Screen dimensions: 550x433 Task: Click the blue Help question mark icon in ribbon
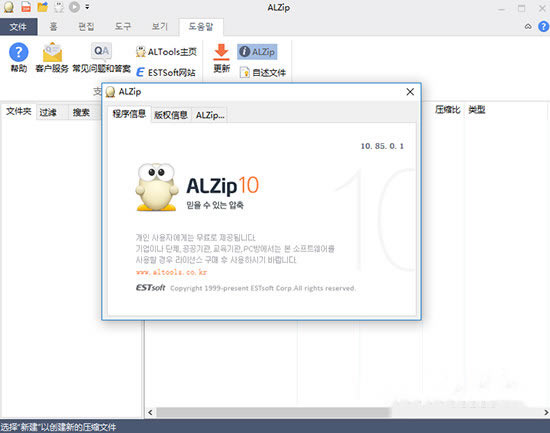click(19, 52)
